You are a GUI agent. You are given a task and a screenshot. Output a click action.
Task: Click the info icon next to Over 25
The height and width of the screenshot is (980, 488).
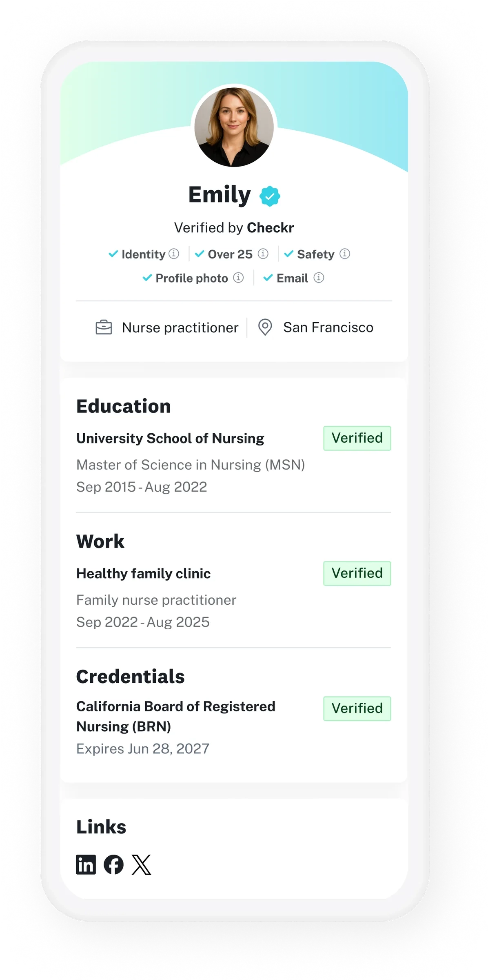pos(263,254)
